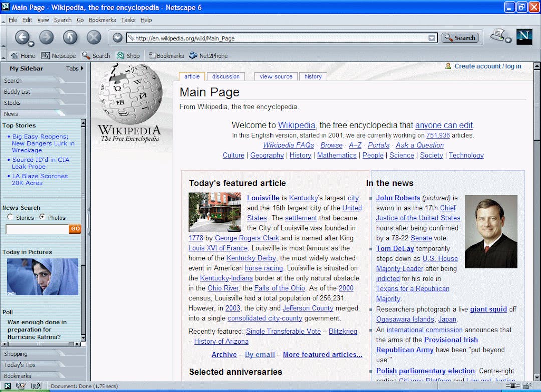Switch to the discussion tab
The width and height of the screenshot is (541, 392).
pos(225,76)
